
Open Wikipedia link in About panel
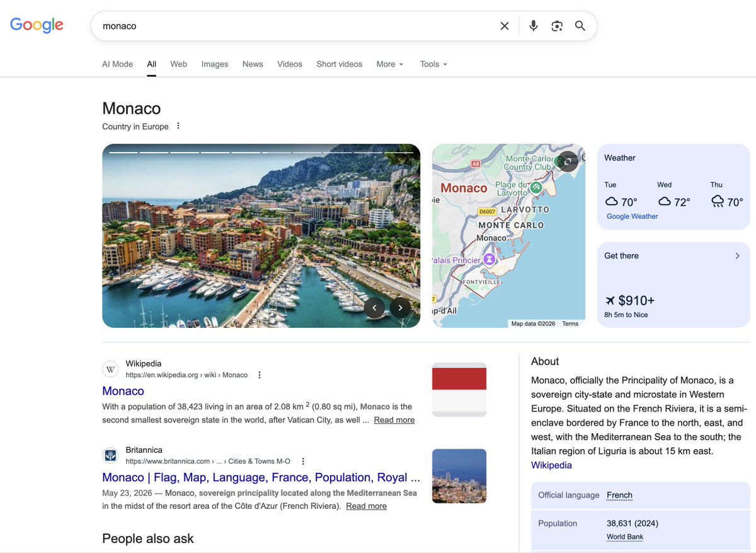coord(552,465)
